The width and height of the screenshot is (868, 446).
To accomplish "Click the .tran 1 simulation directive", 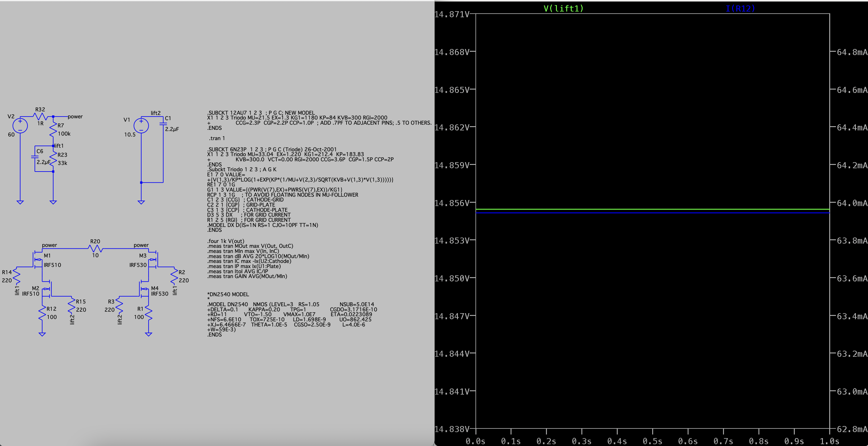I will (x=217, y=139).
